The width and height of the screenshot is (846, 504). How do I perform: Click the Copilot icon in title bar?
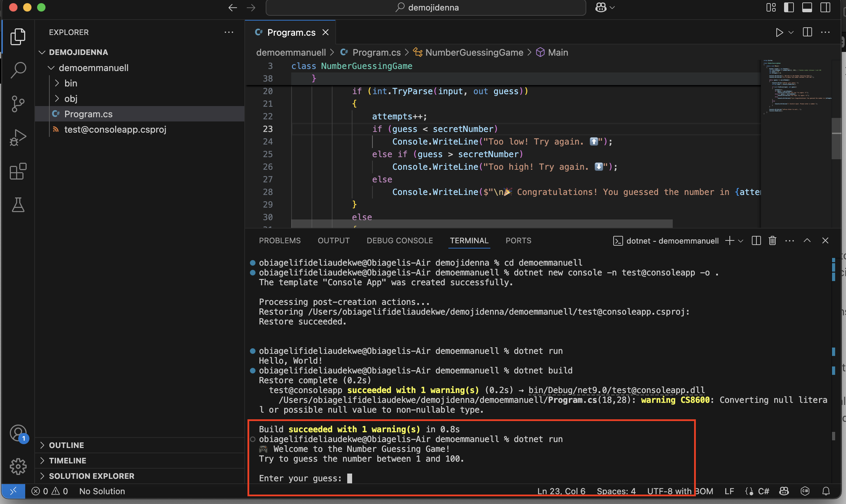point(601,7)
